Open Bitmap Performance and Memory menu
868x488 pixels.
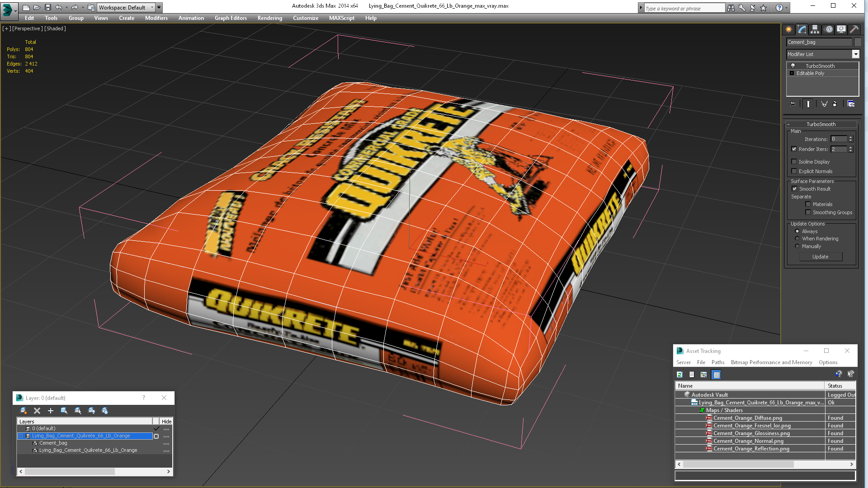point(771,362)
